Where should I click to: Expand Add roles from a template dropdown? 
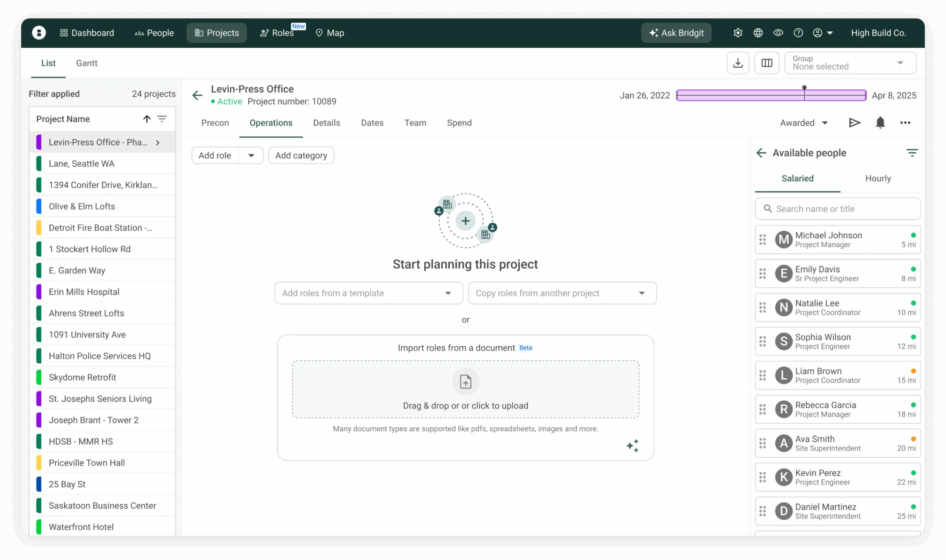(368, 293)
